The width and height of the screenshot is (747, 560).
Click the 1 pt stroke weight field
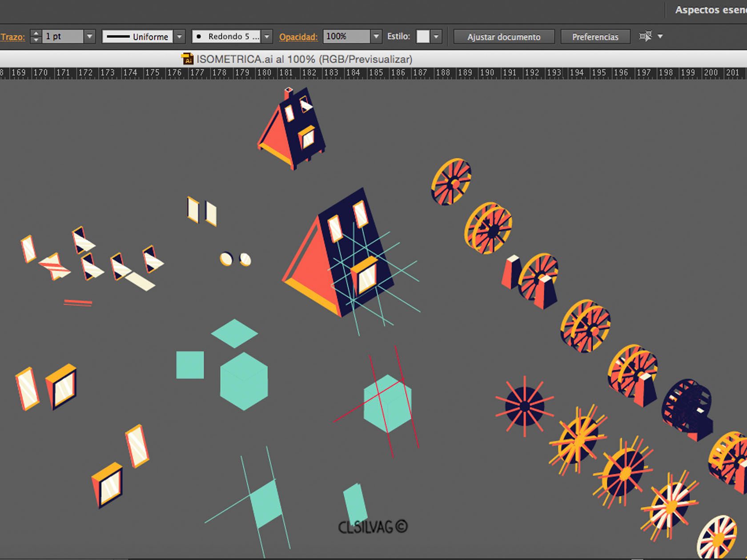(x=63, y=36)
